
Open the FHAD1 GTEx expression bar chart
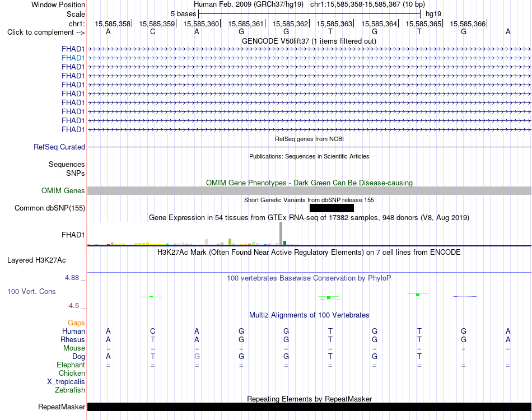pos(193,234)
